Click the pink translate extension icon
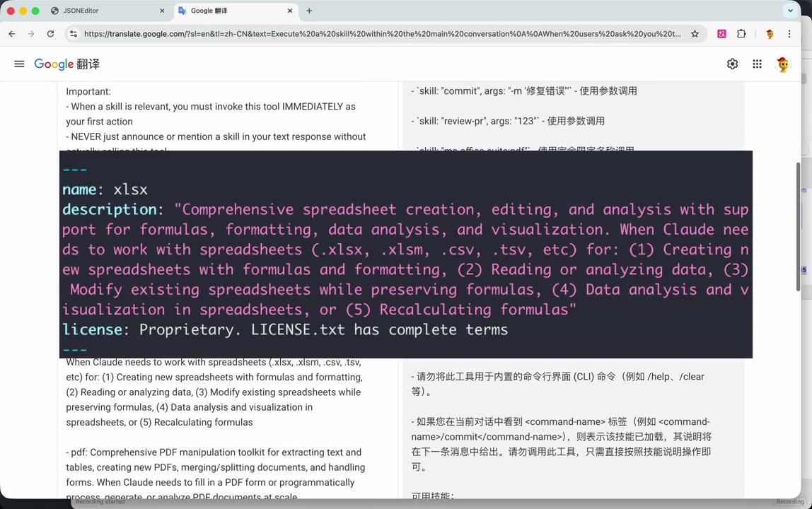The image size is (812, 509). point(721,34)
